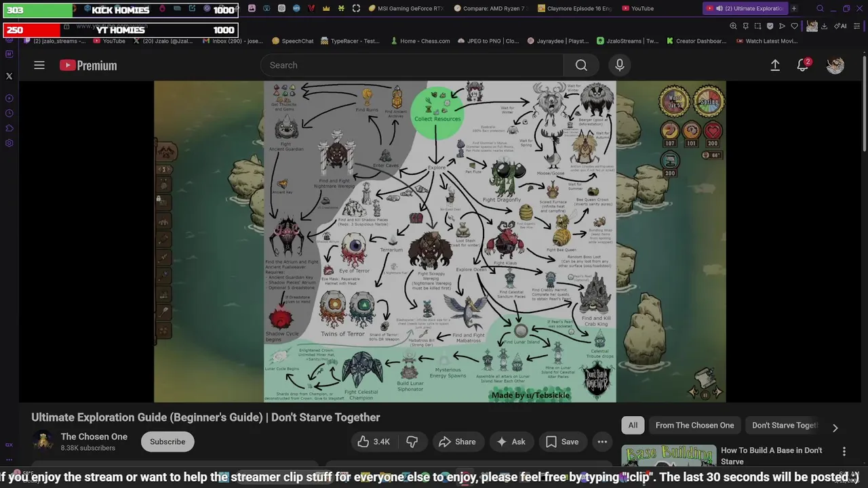Click the season clock badge in video
868x488 pixels.
708,102
